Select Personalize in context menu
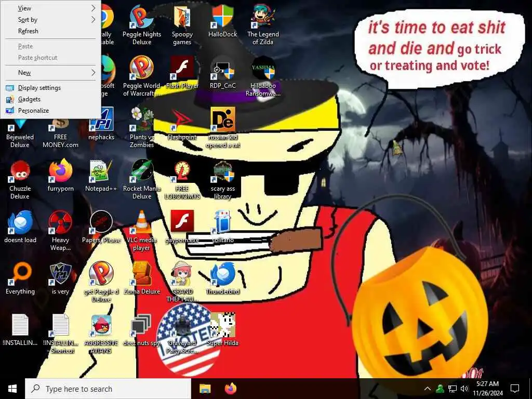 coord(51,111)
